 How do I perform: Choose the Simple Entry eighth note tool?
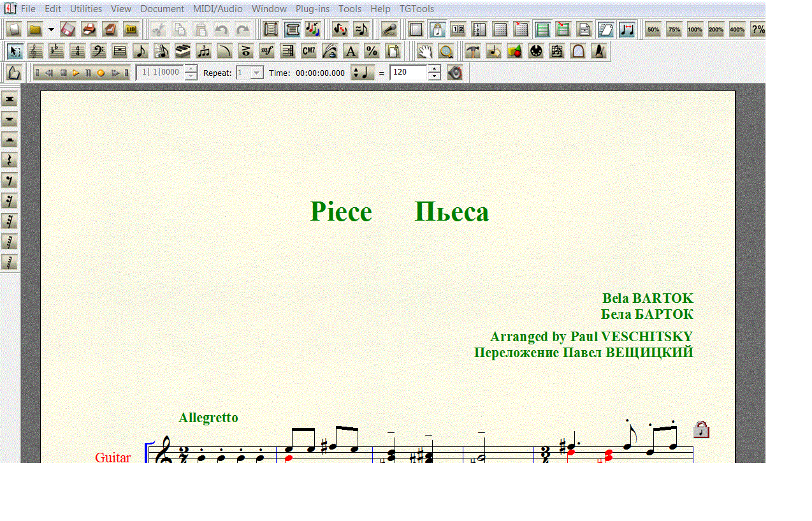pyautogui.click(x=141, y=52)
